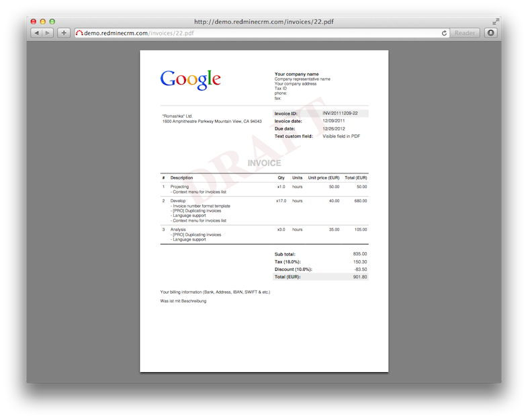Viewport: 528px width, 420px height.
Task: Minimize the Safari window with yellow button
Action: point(44,22)
